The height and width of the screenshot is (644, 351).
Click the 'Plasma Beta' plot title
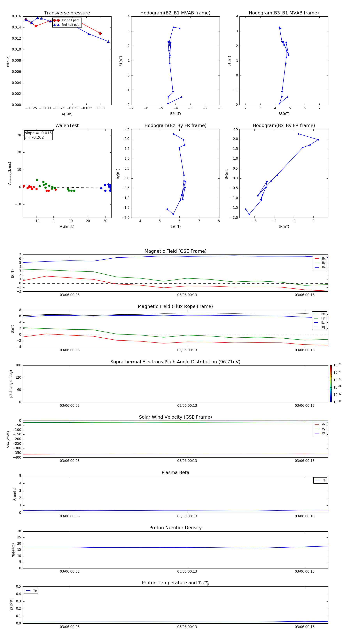click(x=175, y=473)
